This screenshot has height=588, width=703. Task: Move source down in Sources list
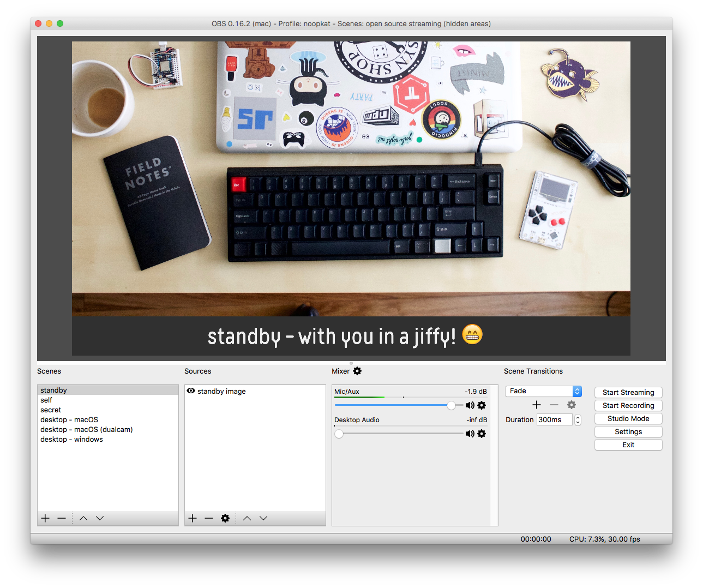pos(263,518)
